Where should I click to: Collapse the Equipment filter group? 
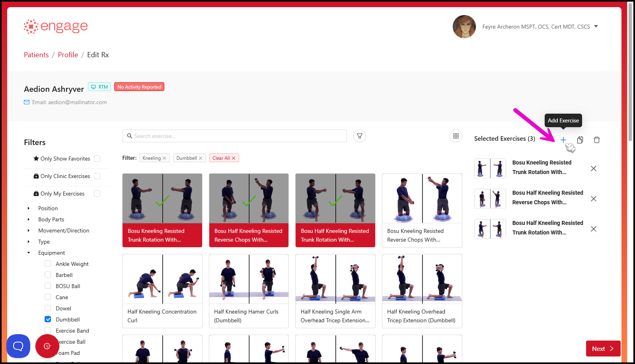(x=28, y=253)
